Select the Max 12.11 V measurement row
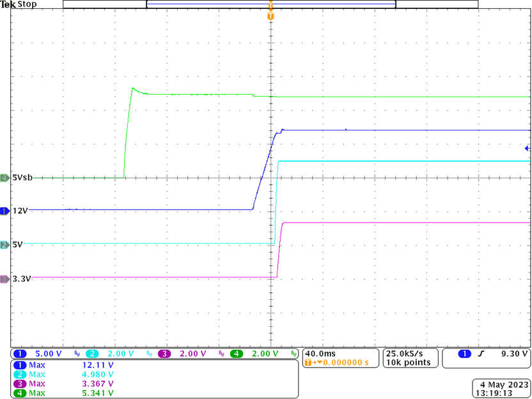 click(64, 365)
